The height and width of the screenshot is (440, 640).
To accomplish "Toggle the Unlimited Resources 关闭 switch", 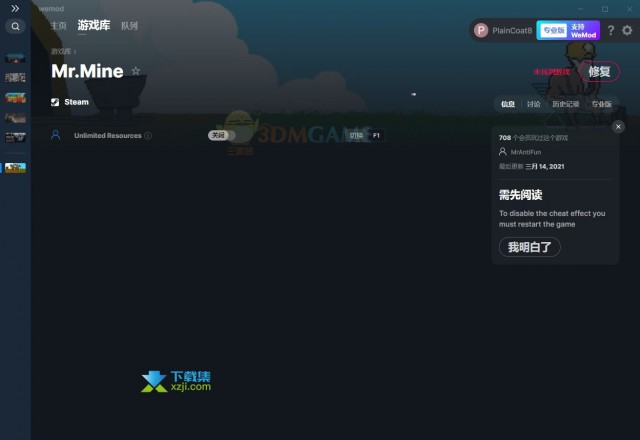I will (x=221, y=135).
